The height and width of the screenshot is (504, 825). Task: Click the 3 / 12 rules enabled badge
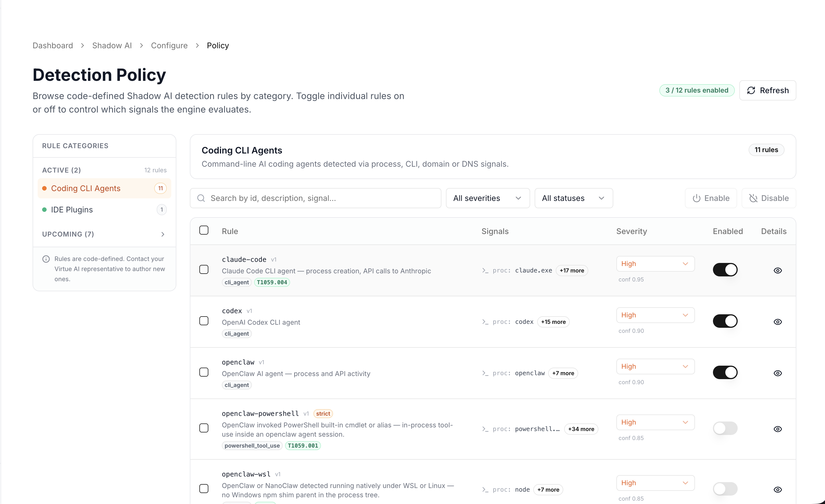tap(697, 90)
